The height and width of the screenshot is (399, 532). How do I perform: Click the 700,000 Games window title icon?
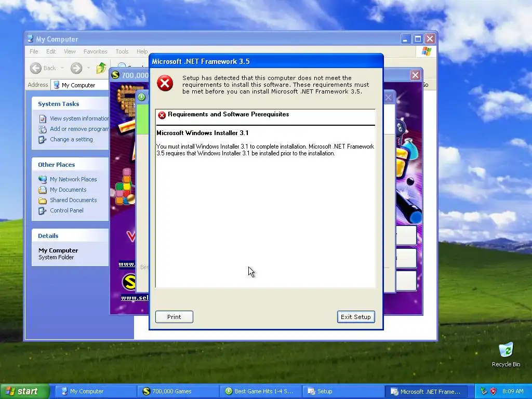click(115, 75)
